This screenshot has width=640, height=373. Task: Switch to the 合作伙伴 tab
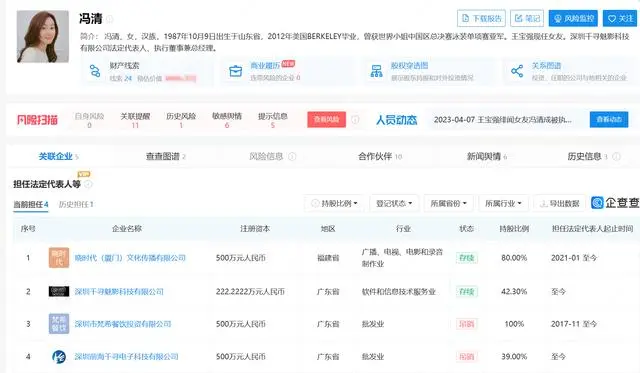[x=380, y=156]
